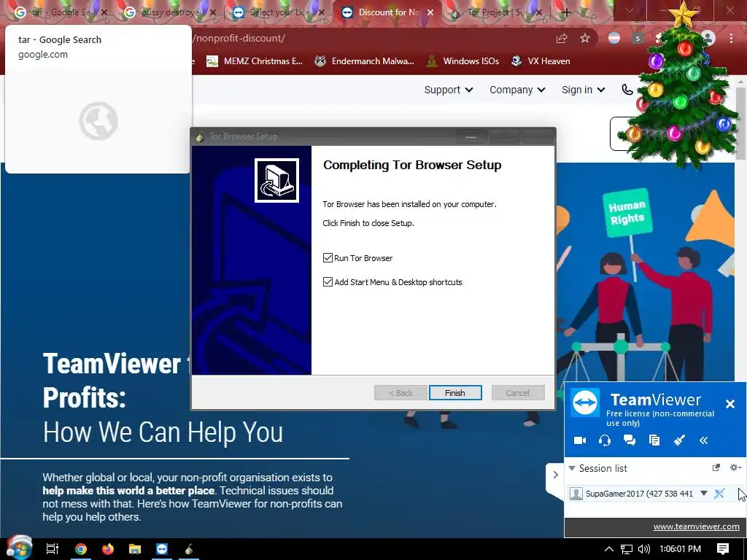This screenshot has height=560, width=747.
Task: Open Task View on taskbar
Action: 53,549
